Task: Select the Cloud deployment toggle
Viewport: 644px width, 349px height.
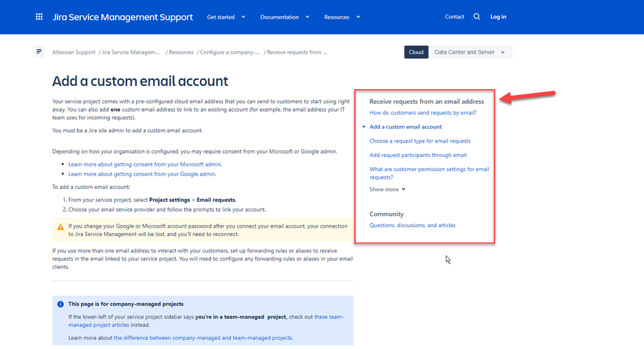Action: point(416,52)
